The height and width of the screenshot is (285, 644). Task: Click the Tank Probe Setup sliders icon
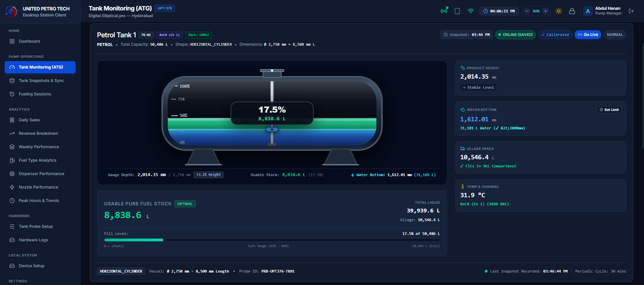pyautogui.click(x=12, y=227)
